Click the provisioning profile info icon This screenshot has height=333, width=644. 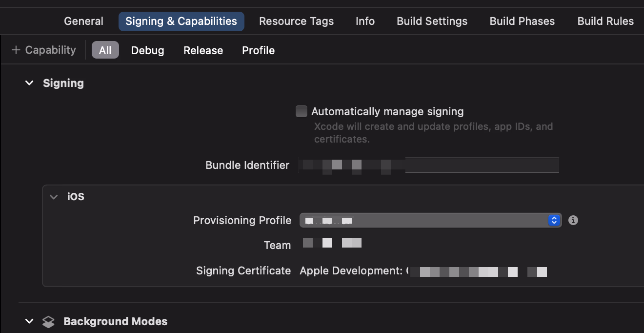click(x=573, y=220)
